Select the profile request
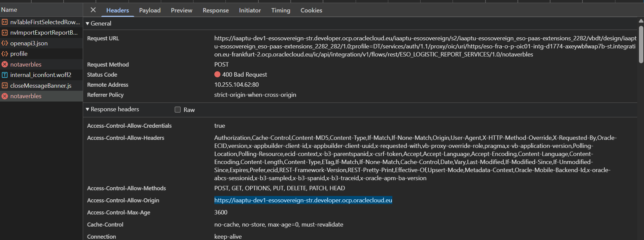 pyautogui.click(x=41, y=54)
